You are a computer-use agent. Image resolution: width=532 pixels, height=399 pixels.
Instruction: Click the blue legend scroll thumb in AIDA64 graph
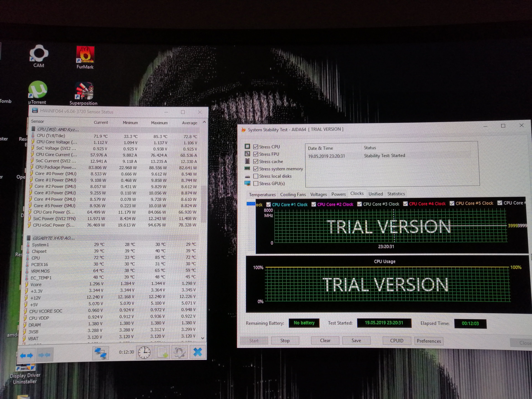(x=251, y=204)
